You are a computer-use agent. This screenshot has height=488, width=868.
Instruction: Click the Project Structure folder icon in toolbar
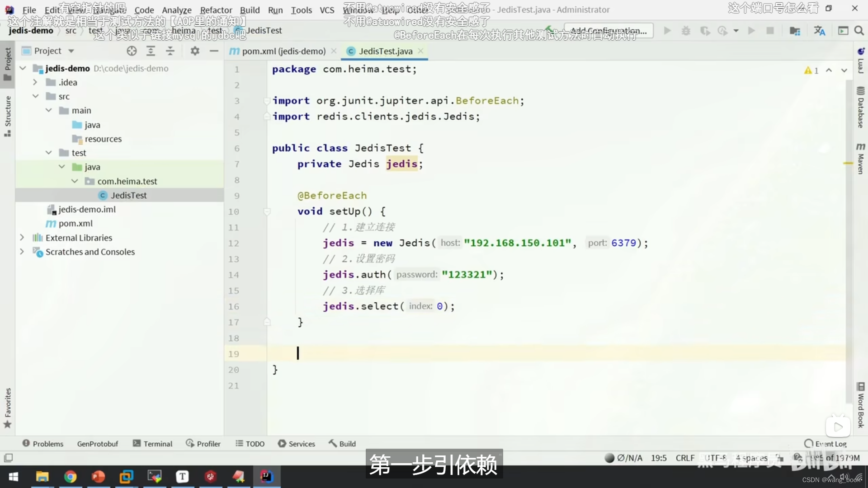pos(795,31)
